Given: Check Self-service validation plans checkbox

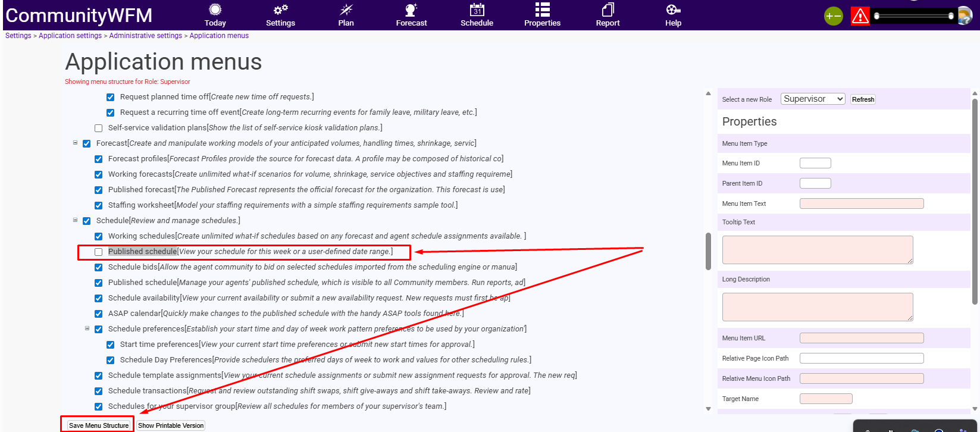Looking at the screenshot, I should coord(98,128).
